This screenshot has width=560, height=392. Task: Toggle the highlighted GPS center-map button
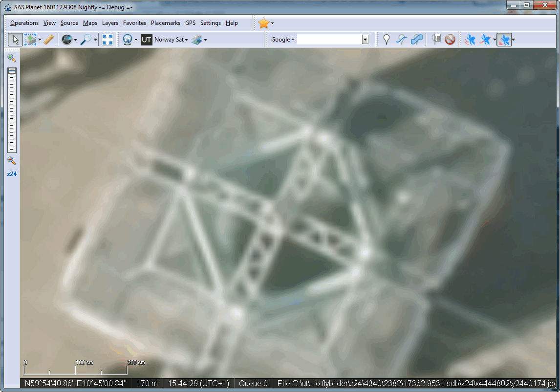(x=504, y=40)
